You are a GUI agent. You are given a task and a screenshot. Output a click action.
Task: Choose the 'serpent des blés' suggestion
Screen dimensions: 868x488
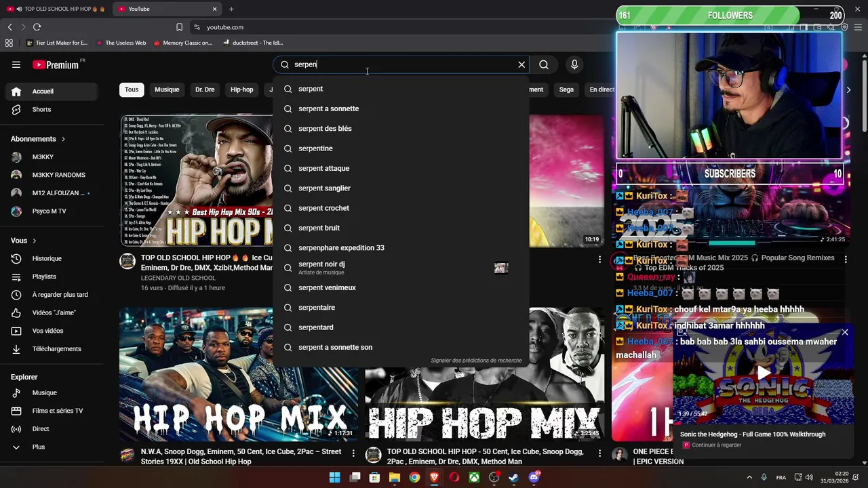point(401,128)
